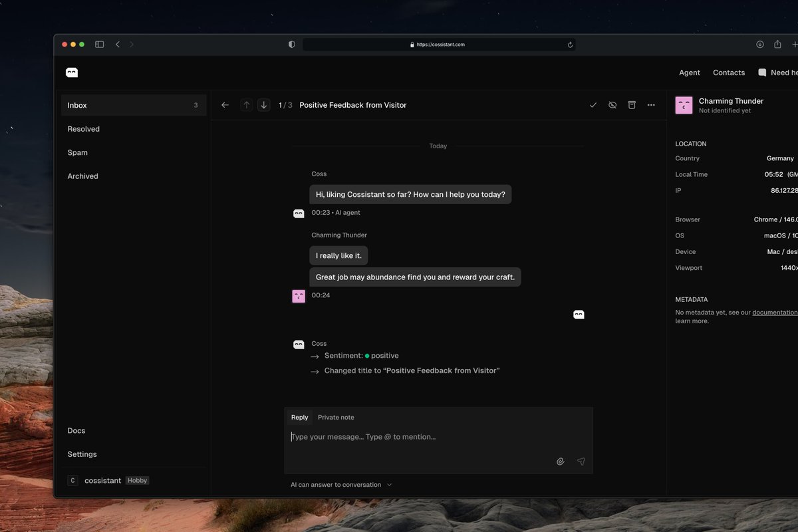Click the Cossistant logo icon in header

tap(72, 72)
